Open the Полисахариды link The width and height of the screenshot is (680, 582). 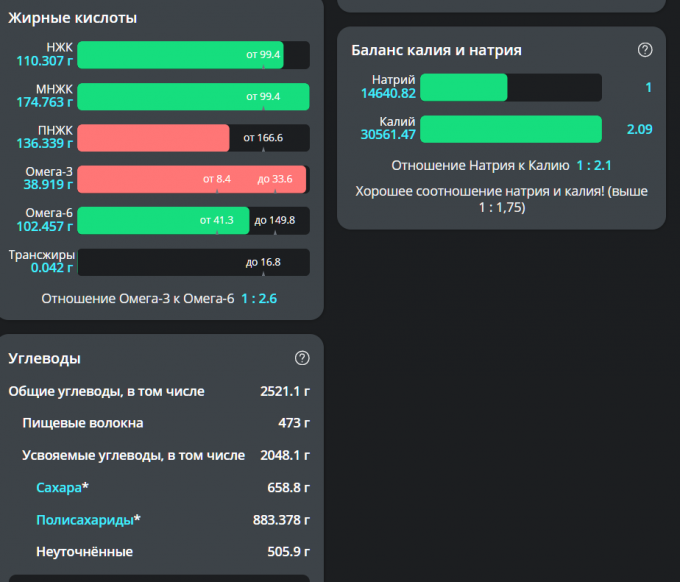tap(84, 519)
